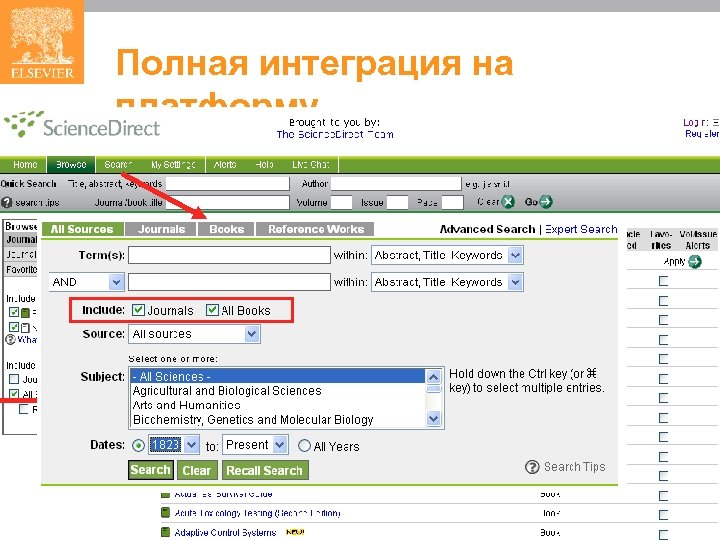Open the Adaptive Control Systems book link
The image size is (720, 540).
225,533
